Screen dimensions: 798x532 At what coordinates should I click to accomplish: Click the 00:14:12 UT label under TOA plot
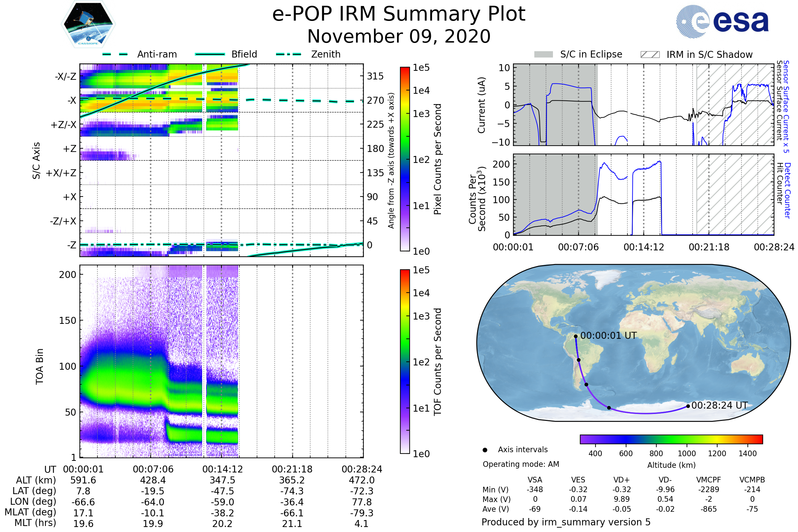click(222, 469)
